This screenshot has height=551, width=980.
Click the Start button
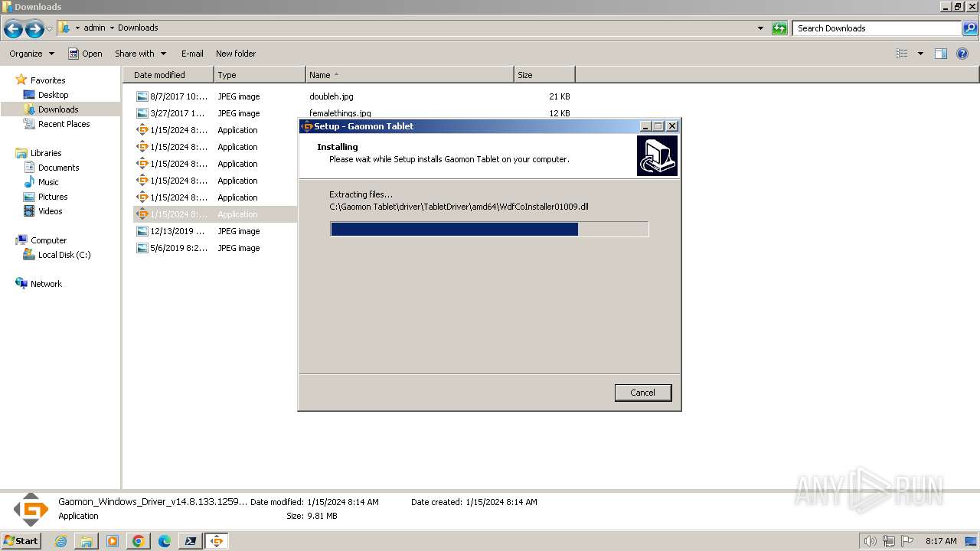click(x=21, y=540)
